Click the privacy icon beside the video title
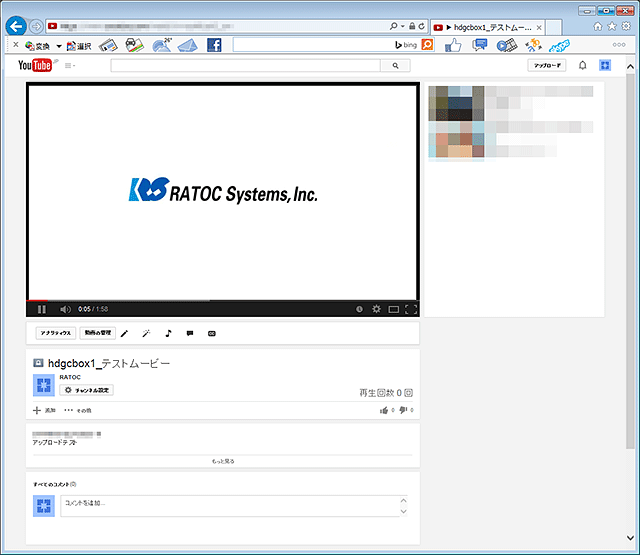The image size is (640, 555). pyautogui.click(x=38, y=362)
